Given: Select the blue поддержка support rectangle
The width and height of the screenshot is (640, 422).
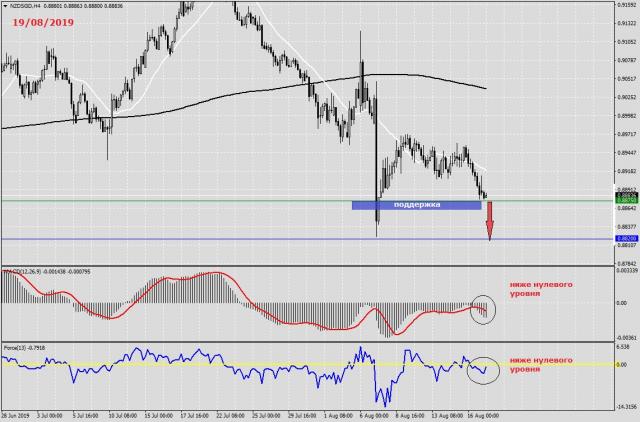Looking at the screenshot, I should coord(416,204).
